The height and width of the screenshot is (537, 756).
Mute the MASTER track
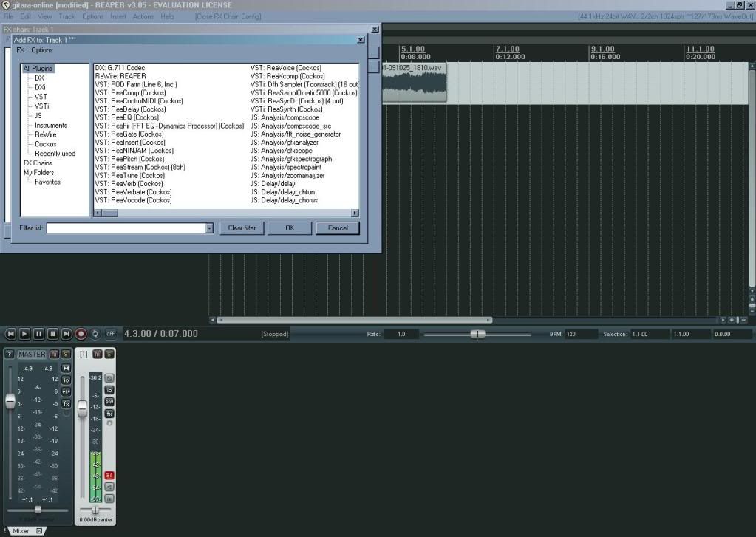pos(54,355)
